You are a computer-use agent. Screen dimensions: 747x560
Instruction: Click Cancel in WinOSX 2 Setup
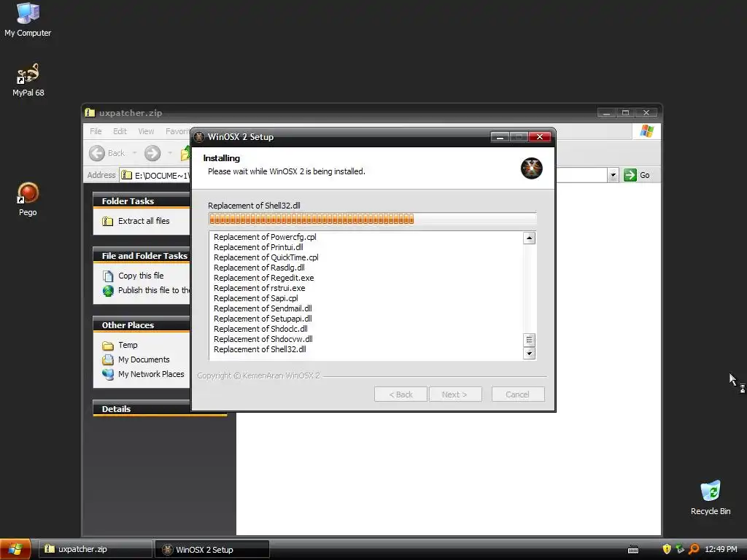518,394
